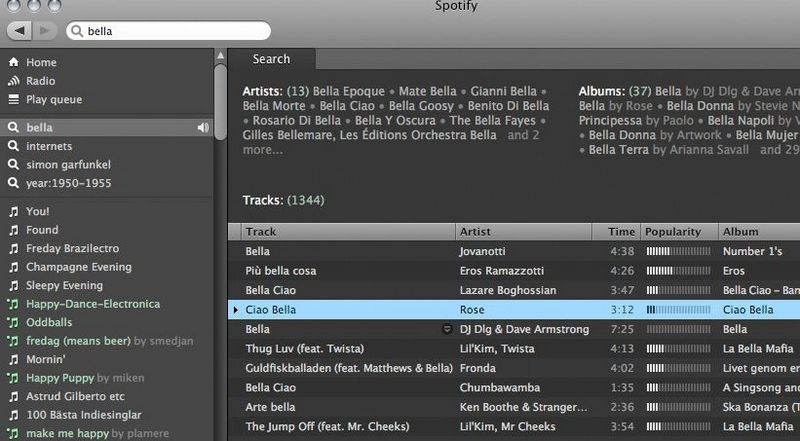The width and height of the screenshot is (800, 441).
Task: Click note icon beside Champagne Evening
Action: tap(14, 267)
